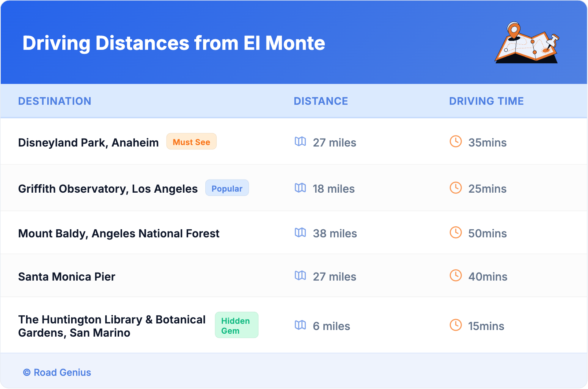The height and width of the screenshot is (389, 588).
Task: Click the map icon beside 6 miles
Action: pos(300,325)
